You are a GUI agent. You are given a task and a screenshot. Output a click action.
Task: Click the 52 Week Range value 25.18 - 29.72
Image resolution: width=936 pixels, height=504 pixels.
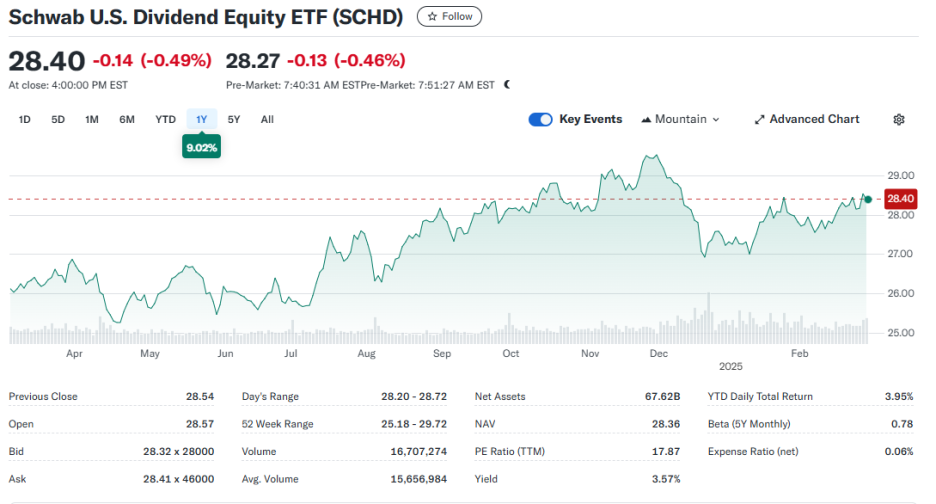point(414,424)
